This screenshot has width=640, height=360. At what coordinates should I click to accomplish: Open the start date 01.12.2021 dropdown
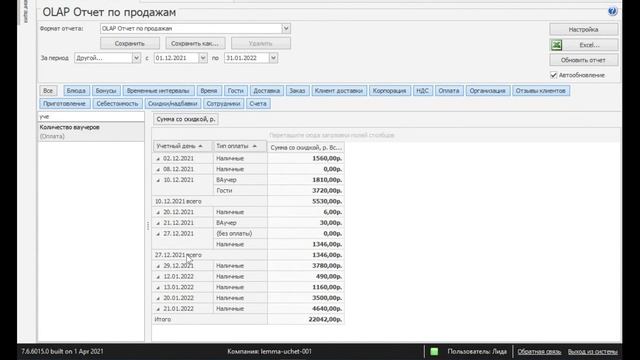202,58
